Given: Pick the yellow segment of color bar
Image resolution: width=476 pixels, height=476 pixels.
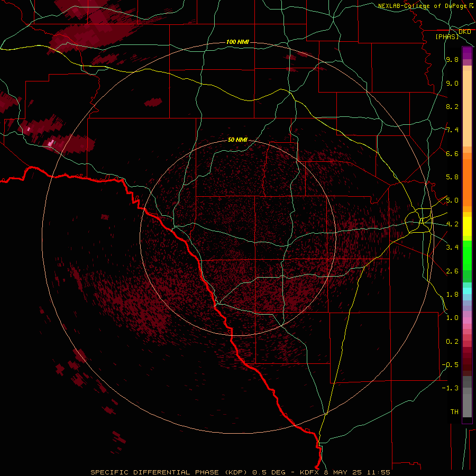Looking at the screenshot, I should (467, 226).
